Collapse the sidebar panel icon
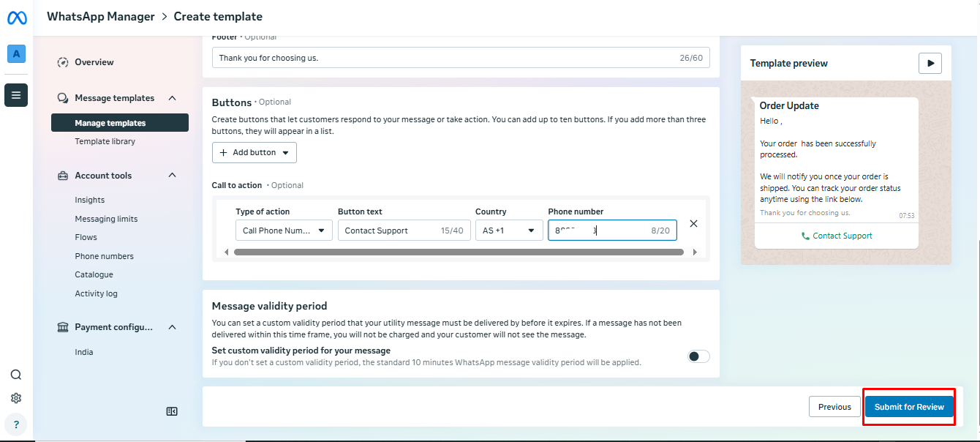980x442 pixels. coord(172,411)
